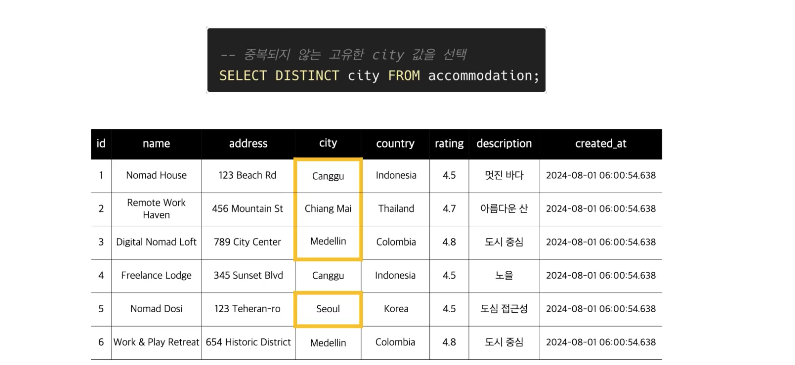The height and width of the screenshot is (365, 795).
Task: Click the 789 City Center address cell
Action: click(247, 242)
